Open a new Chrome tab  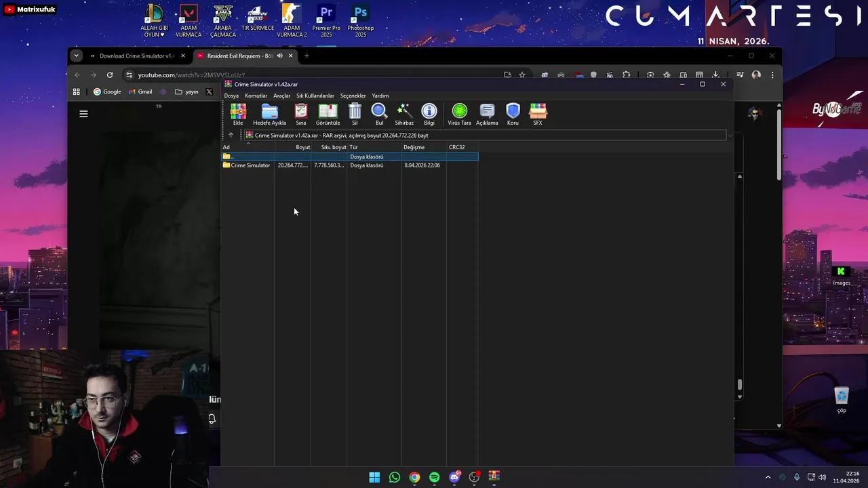(307, 56)
